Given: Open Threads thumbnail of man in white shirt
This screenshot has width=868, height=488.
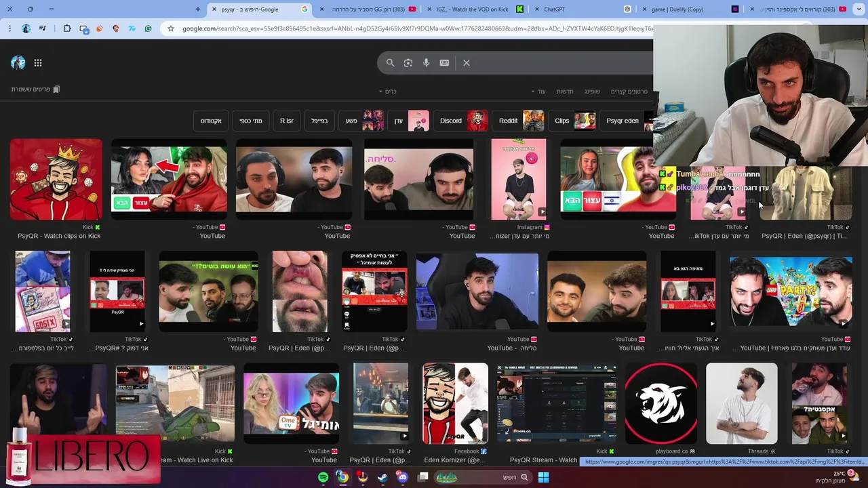Looking at the screenshot, I should pos(742,403).
